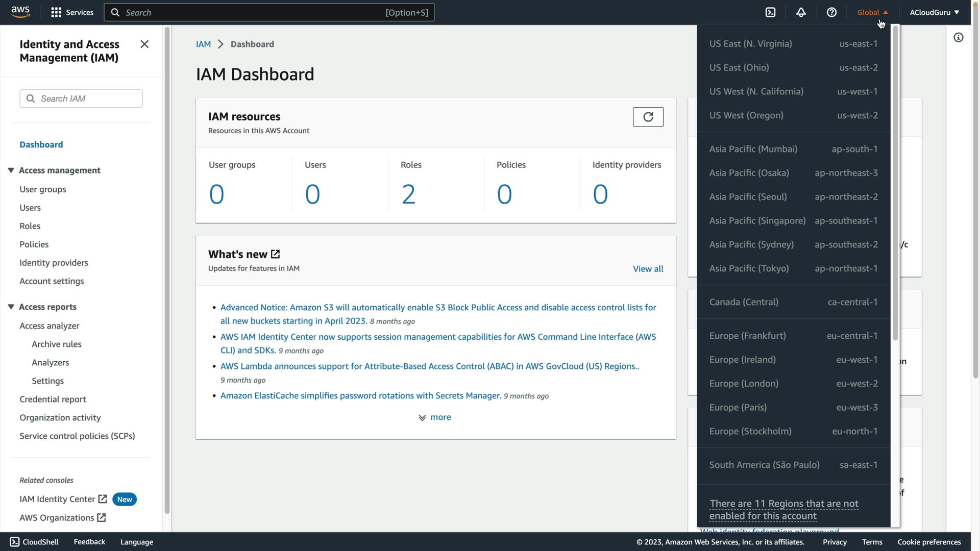Open the help question mark icon
980x551 pixels.
click(831, 12)
